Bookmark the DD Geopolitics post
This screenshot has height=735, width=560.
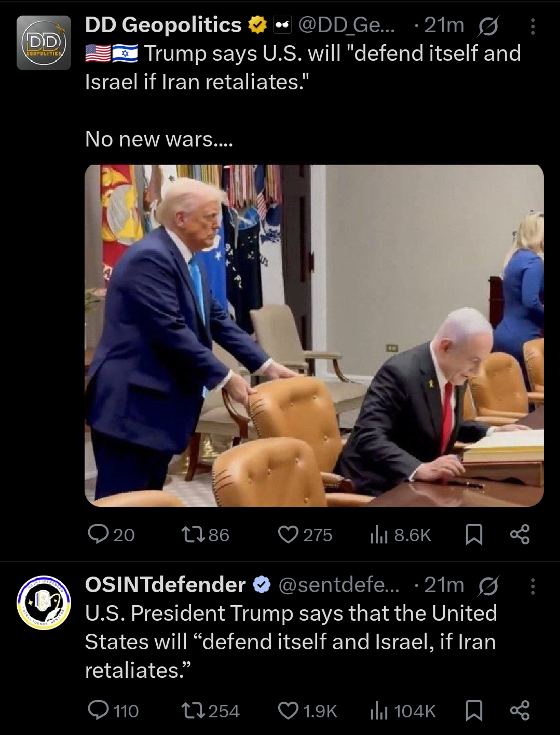click(x=473, y=534)
